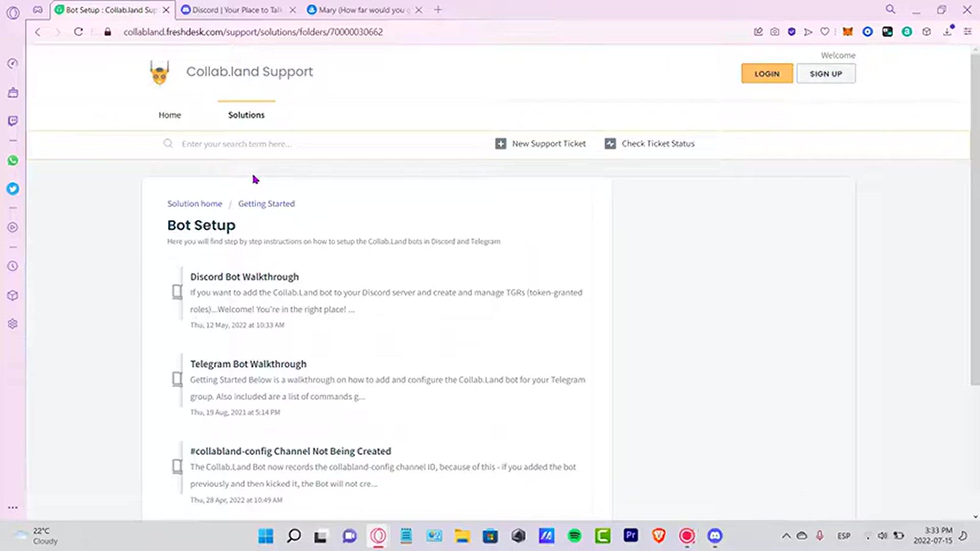Open Twitter in the Opera sidebar

click(13, 189)
